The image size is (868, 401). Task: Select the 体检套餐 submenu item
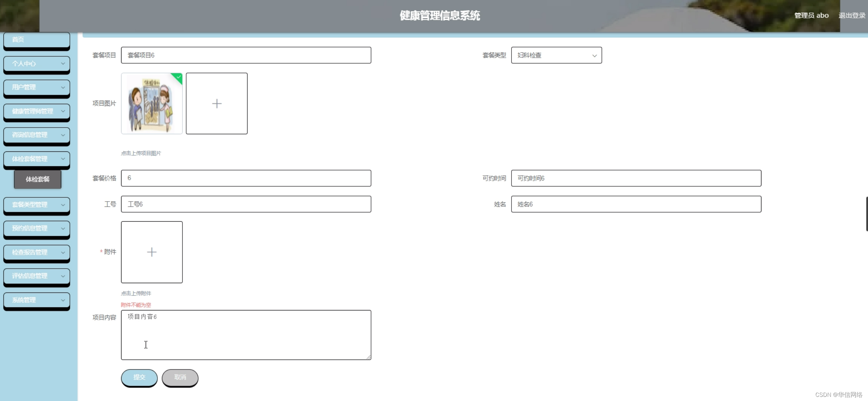tap(37, 179)
